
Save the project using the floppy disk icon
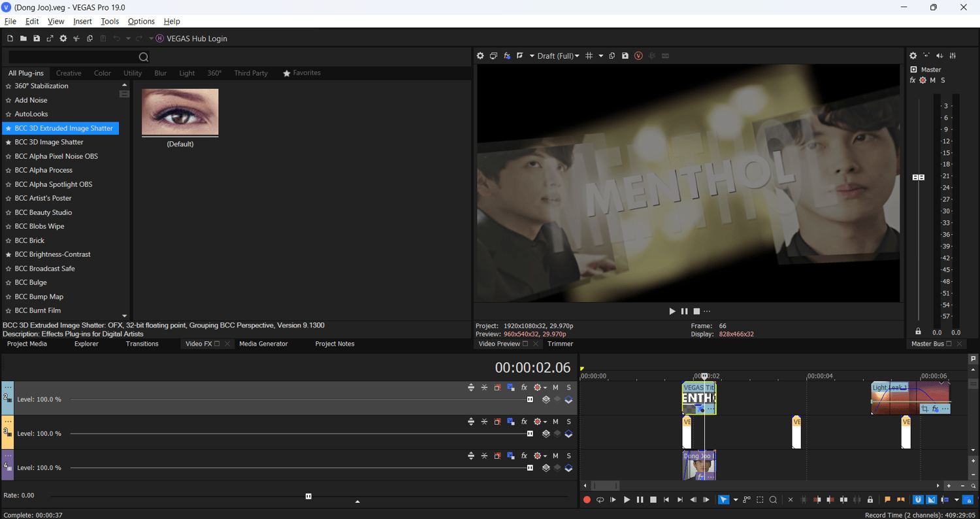pos(37,39)
